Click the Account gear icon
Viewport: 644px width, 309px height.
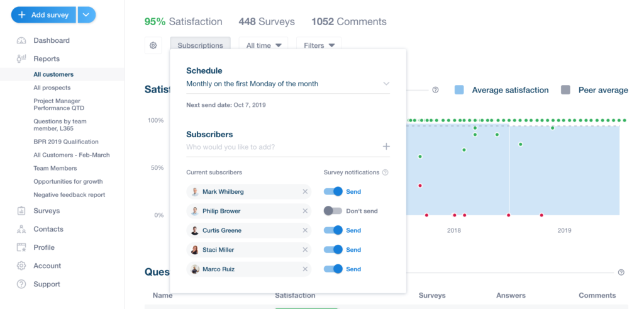pyautogui.click(x=21, y=266)
